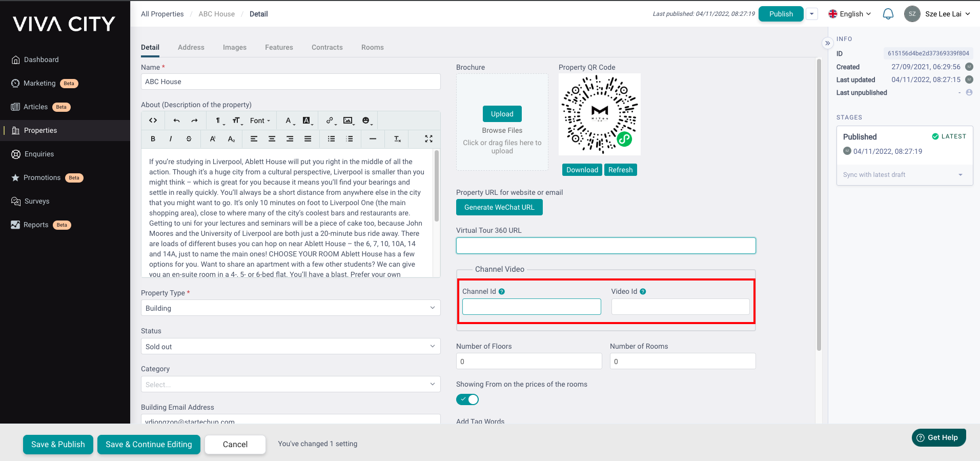Click Upload brochure button
The width and height of the screenshot is (980, 461).
(502, 114)
